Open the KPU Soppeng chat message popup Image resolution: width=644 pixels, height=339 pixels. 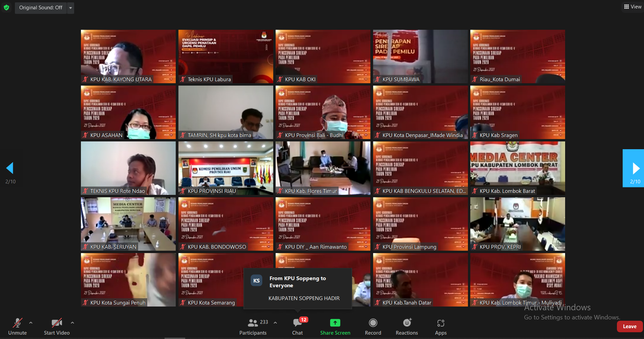coord(298,288)
